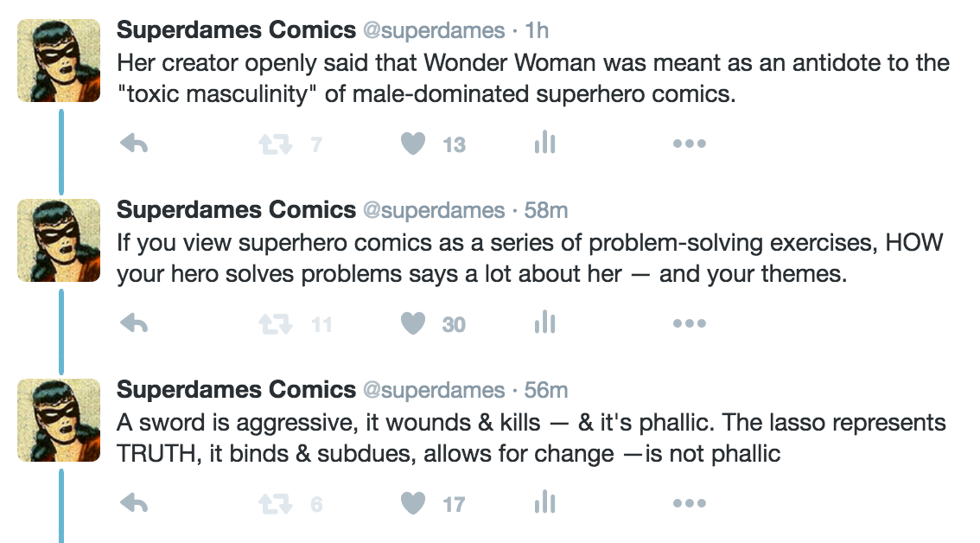Show analytics for the problem-solving tweet
Screen dimensions: 980x543
tap(544, 324)
